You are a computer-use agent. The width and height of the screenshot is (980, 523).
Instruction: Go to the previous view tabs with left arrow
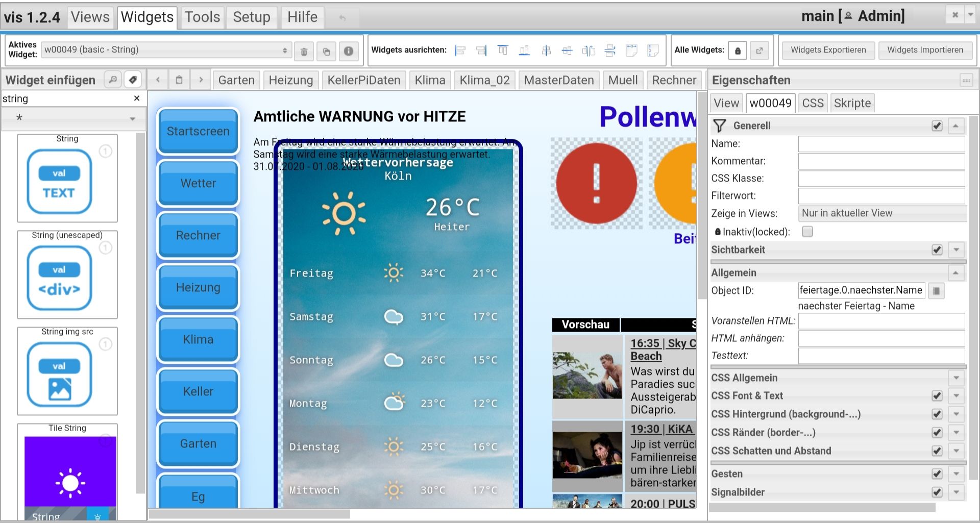tap(158, 80)
